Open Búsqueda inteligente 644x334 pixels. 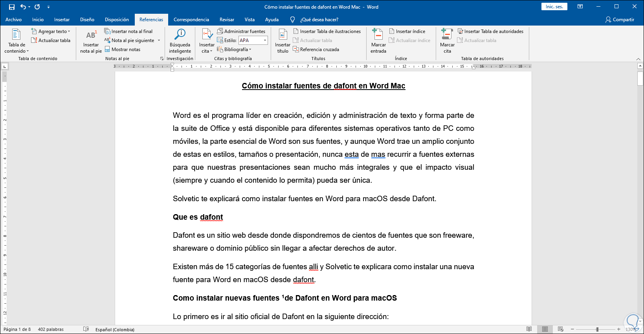(x=180, y=41)
